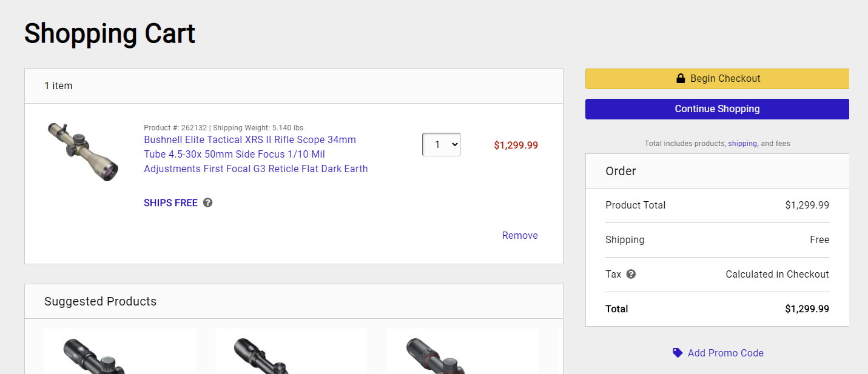
Task: Click the Shipping Free value
Action: [x=819, y=239]
